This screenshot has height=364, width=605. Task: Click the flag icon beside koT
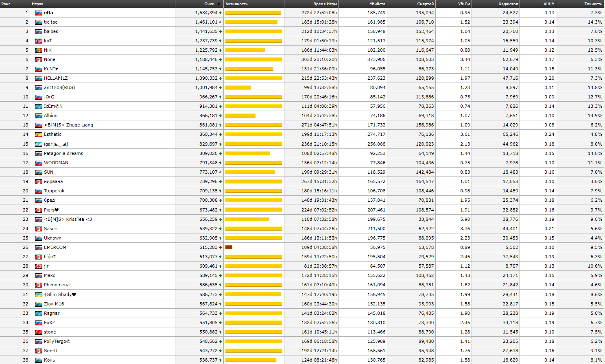click(39, 41)
